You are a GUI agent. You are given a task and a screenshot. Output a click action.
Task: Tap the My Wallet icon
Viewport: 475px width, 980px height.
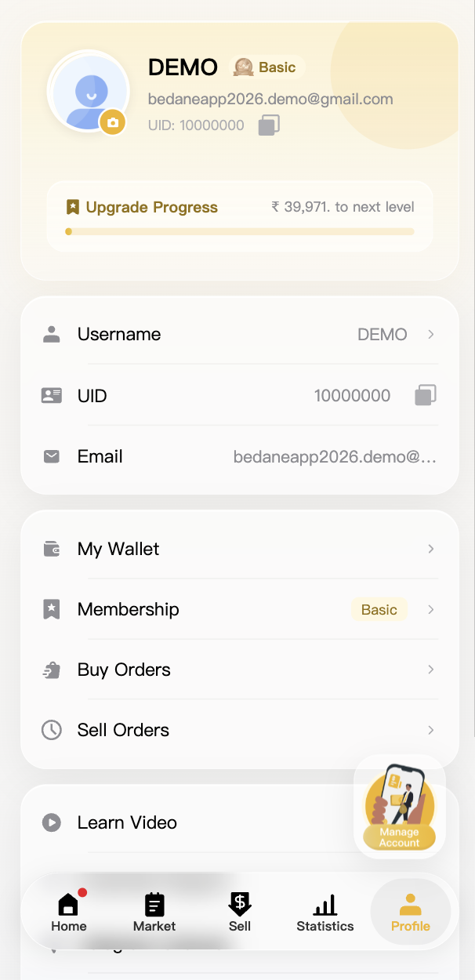pyautogui.click(x=52, y=549)
